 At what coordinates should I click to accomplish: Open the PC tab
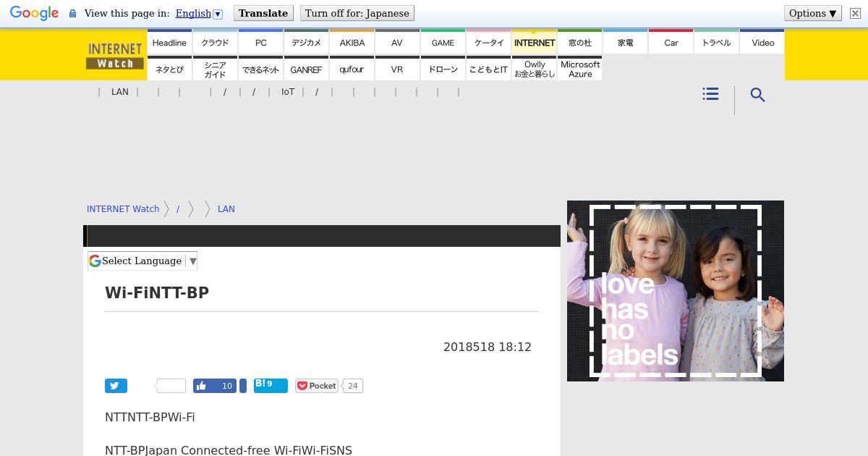pyautogui.click(x=260, y=42)
